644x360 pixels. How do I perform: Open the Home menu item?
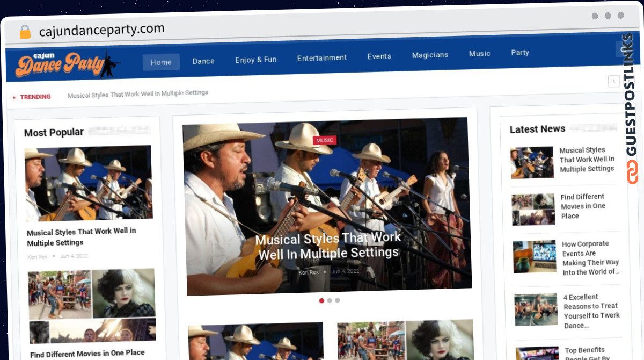[x=161, y=62]
